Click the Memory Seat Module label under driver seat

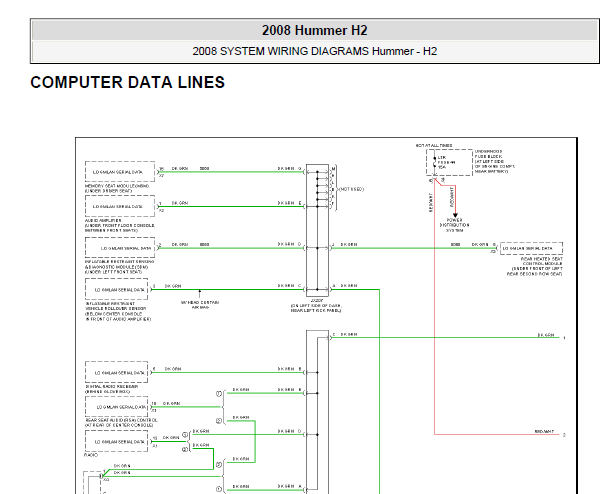[117, 188]
